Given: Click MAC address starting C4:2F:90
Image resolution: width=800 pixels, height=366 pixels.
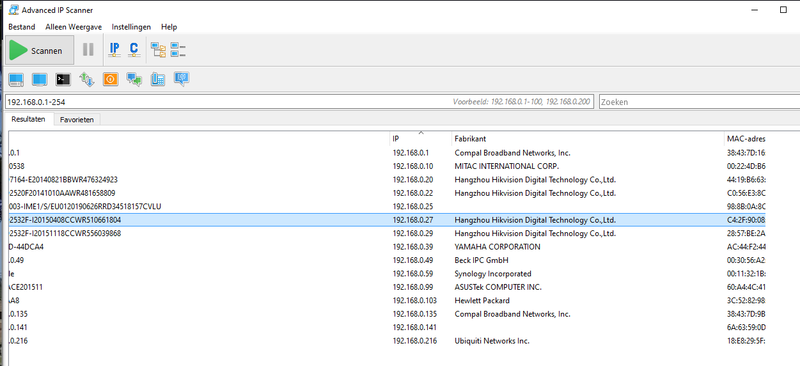Looking at the screenshot, I should click(746, 220).
